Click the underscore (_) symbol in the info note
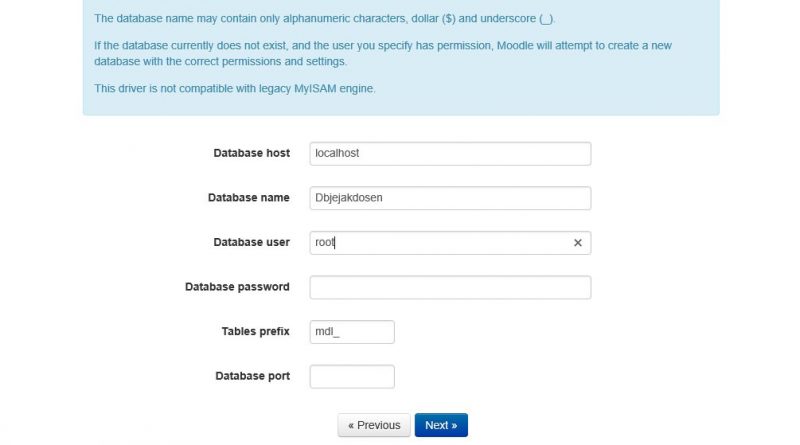 (x=546, y=19)
